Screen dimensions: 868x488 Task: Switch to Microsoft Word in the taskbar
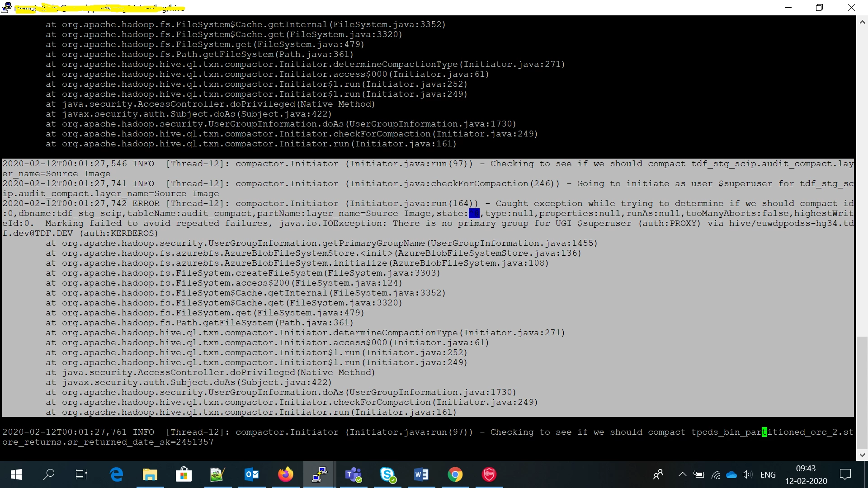pyautogui.click(x=421, y=474)
